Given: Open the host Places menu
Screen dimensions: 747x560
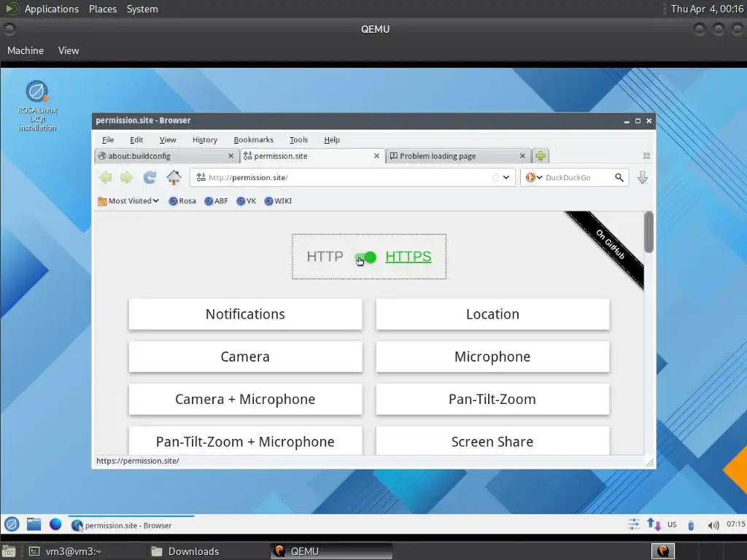Looking at the screenshot, I should click(102, 9).
